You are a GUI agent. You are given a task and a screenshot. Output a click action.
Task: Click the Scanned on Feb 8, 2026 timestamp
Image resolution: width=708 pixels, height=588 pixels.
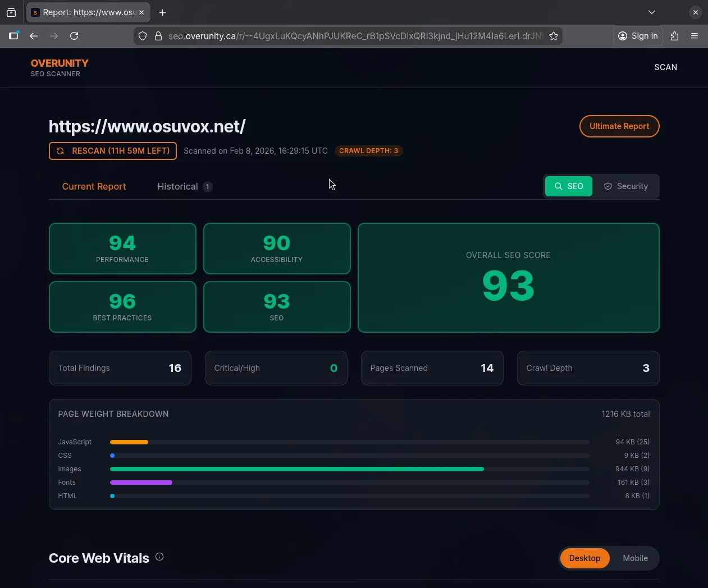255,151
